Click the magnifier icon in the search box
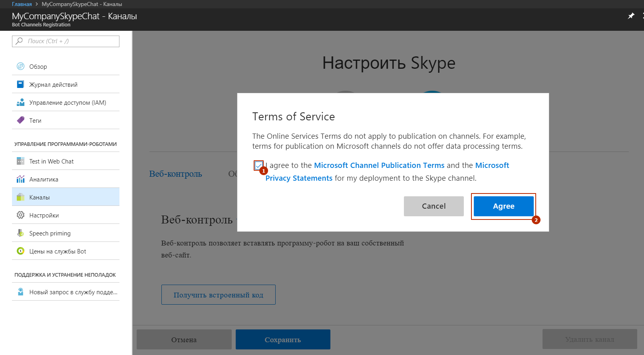 19,41
